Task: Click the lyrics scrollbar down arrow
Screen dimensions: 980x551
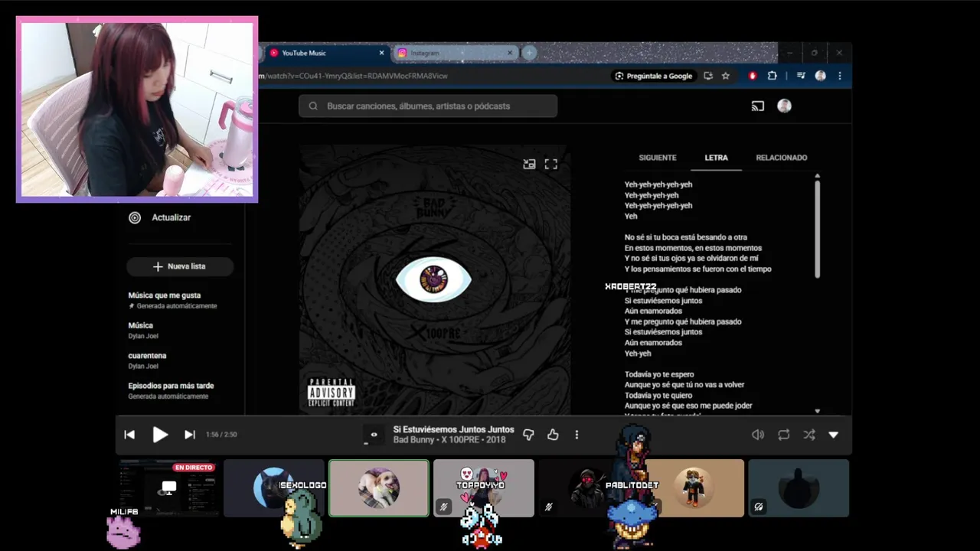Action: pos(817,411)
